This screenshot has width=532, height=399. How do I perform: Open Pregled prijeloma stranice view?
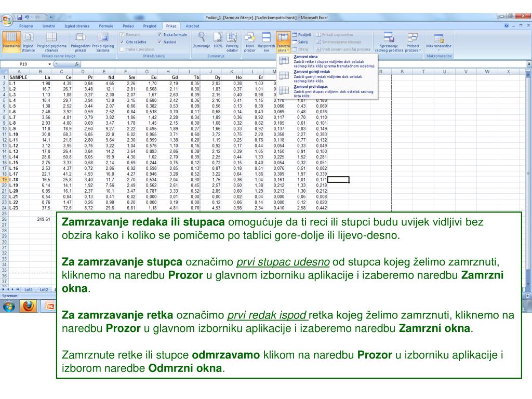[51, 42]
